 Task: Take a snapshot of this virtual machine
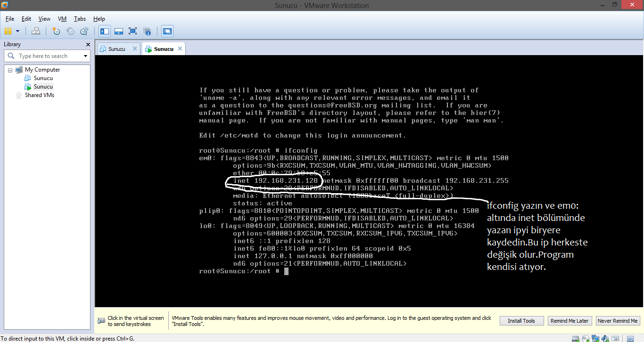56,31
